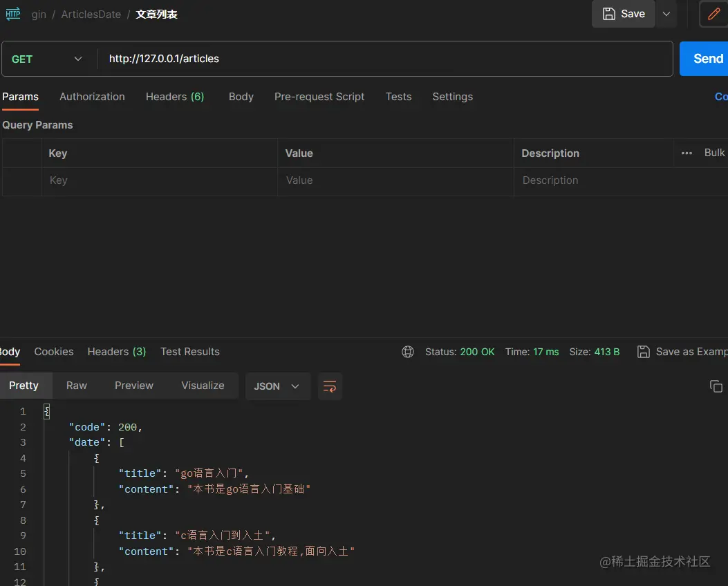728x586 pixels.
Task: Click the Save button
Action: pos(623,14)
